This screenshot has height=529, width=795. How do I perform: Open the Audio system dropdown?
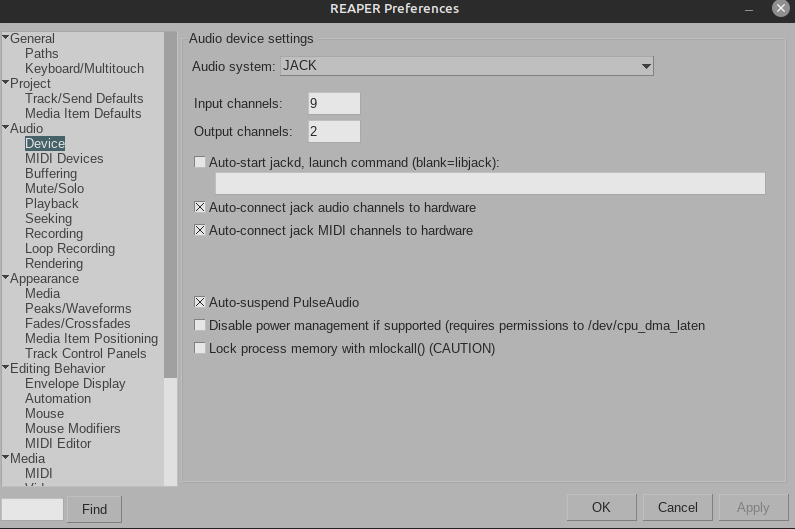466,66
